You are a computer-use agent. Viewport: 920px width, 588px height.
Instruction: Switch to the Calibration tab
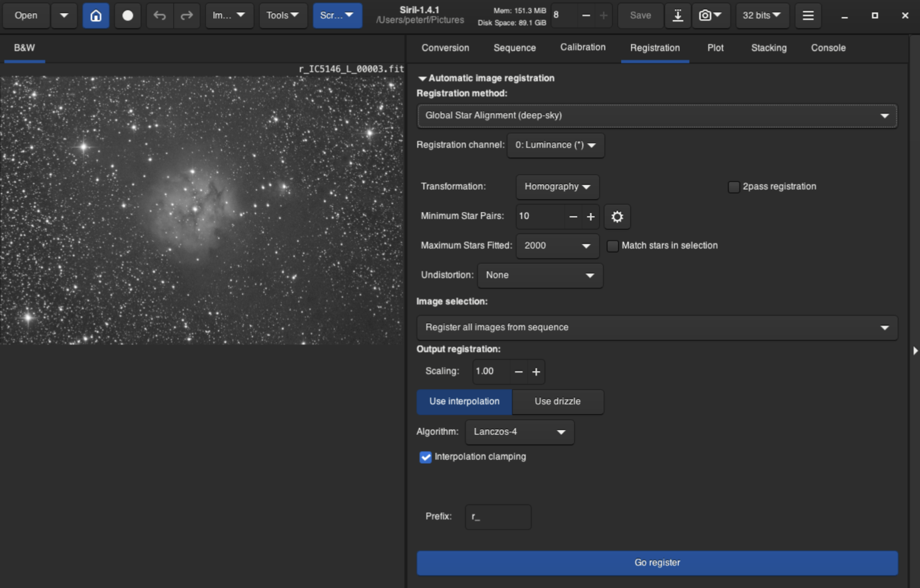[x=583, y=48]
